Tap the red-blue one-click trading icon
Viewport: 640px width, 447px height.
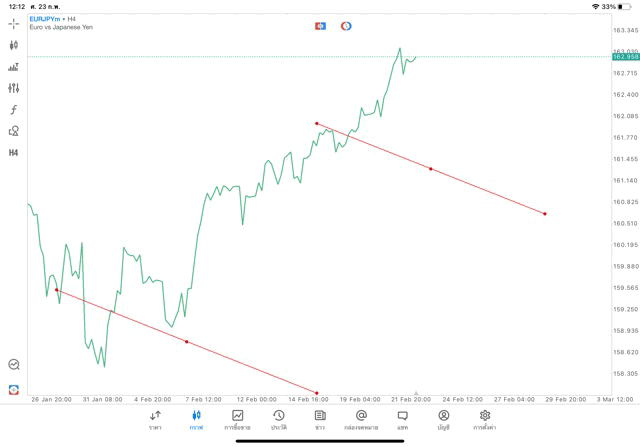(320, 25)
